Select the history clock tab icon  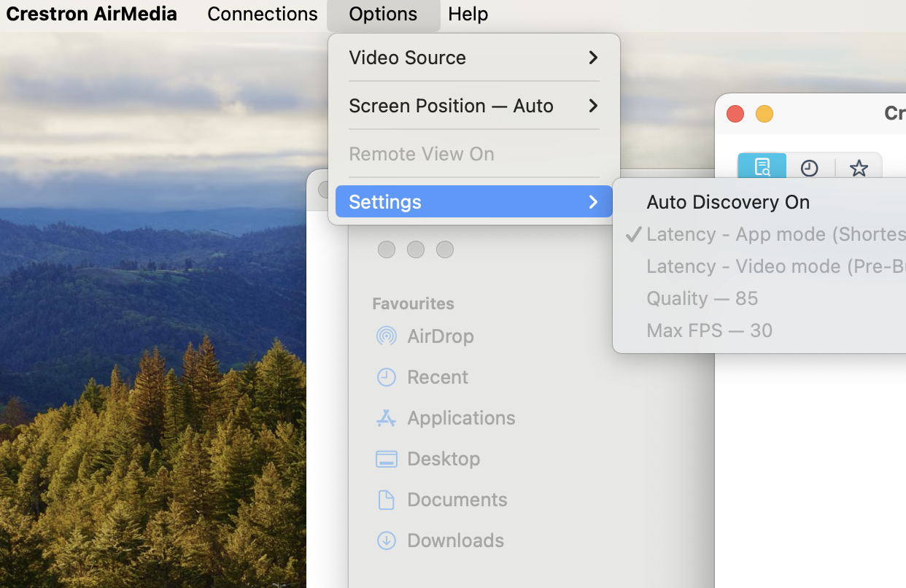[x=809, y=169]
